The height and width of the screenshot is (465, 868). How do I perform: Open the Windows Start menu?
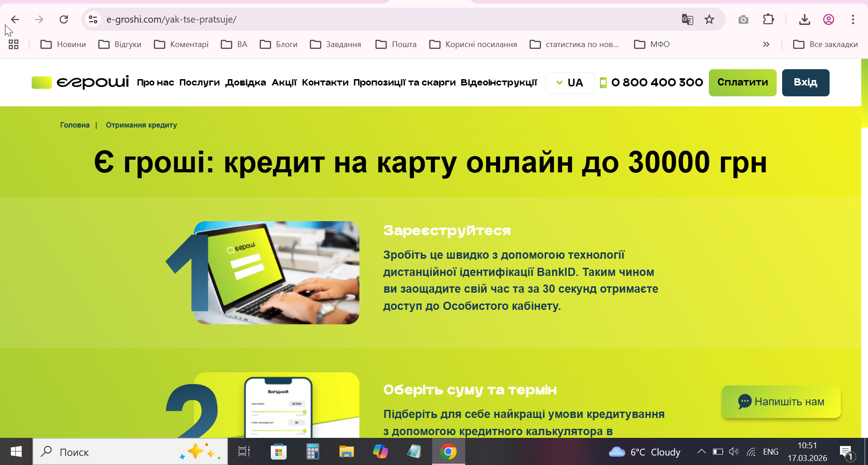pos(16,451)
